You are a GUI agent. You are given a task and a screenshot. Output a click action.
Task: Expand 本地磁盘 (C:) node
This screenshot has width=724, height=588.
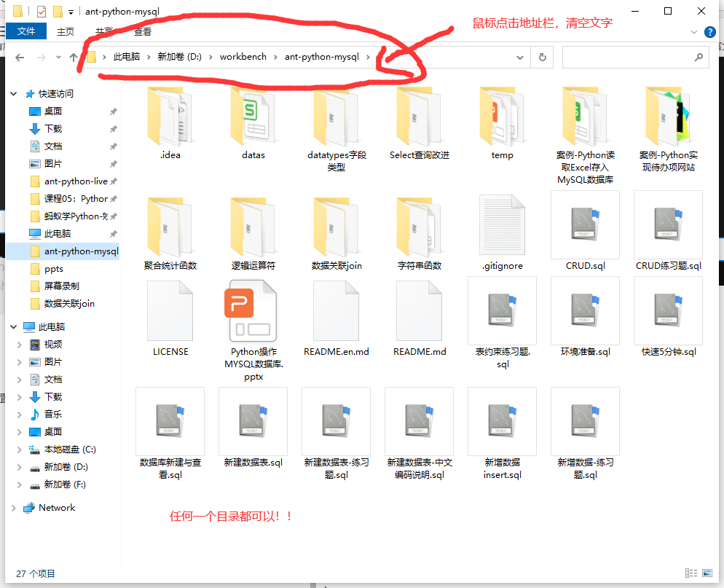(20, 450)
